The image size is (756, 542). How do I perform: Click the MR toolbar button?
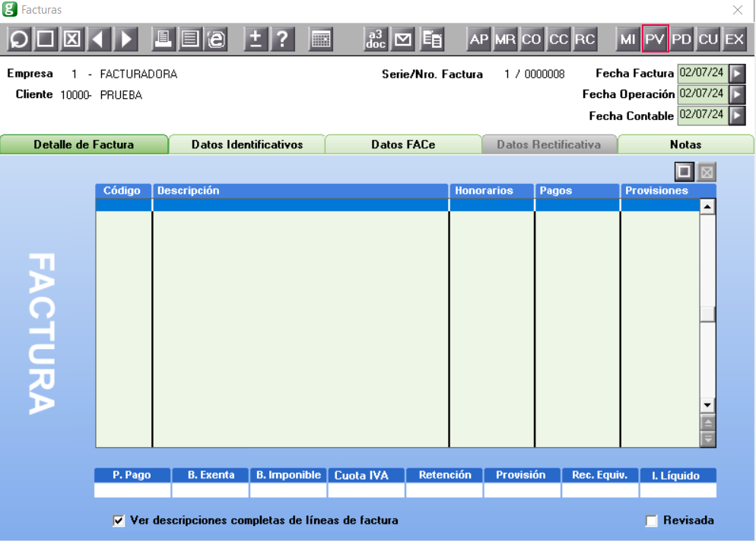[505, 39]
